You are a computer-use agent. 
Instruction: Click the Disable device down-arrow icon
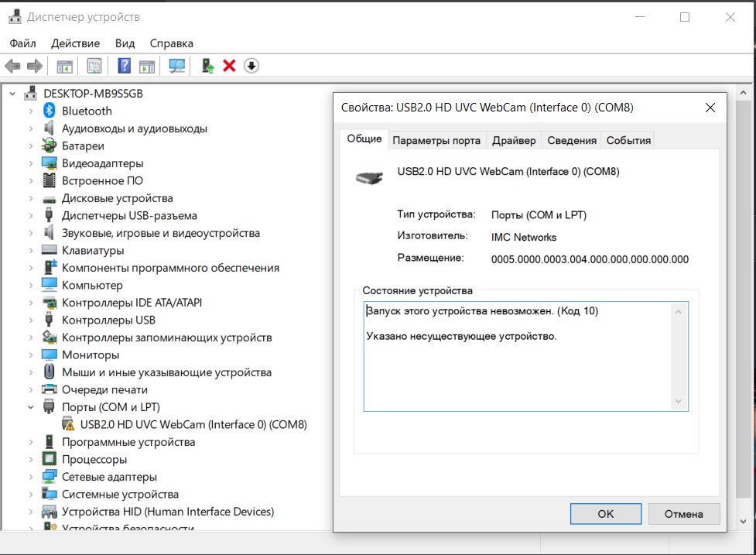251,67
